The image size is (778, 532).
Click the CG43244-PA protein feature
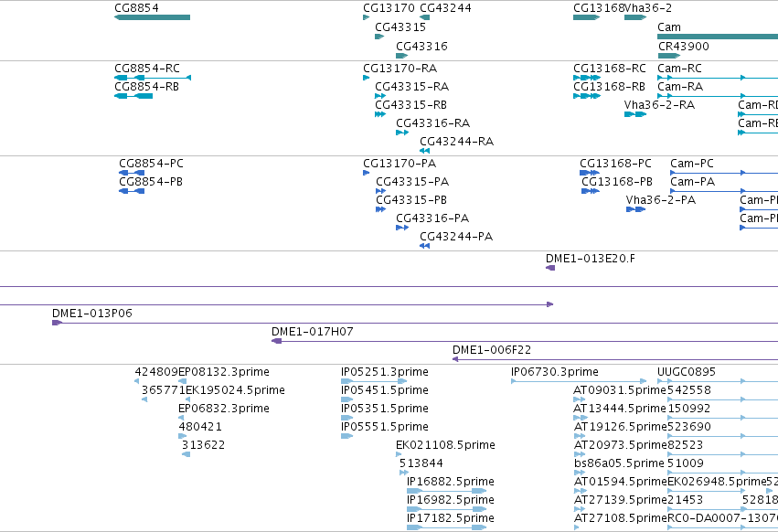click(x=425, y=246)
